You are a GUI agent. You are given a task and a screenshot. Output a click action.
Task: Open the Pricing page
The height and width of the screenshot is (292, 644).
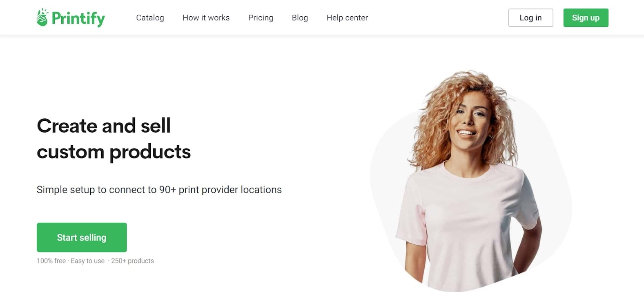point(261,18)
